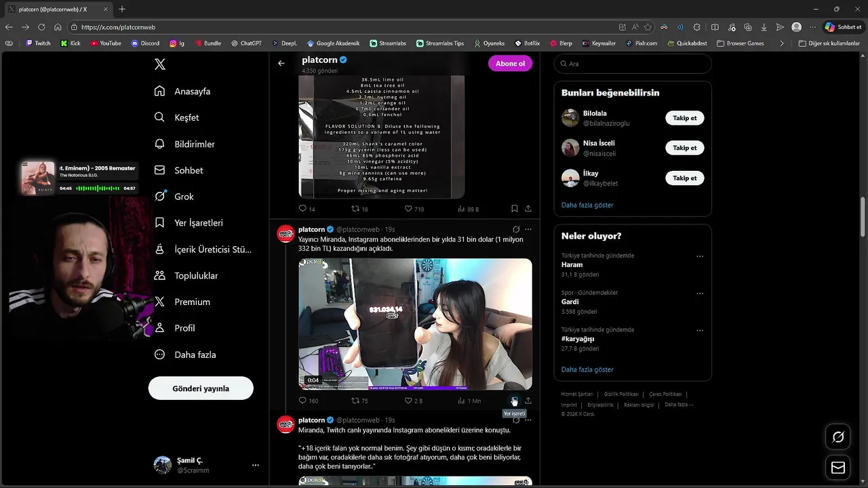Screen dimensions: 868x488
Task: Share the Miranda 31 bin dolar post
Action: coord(528,401)
